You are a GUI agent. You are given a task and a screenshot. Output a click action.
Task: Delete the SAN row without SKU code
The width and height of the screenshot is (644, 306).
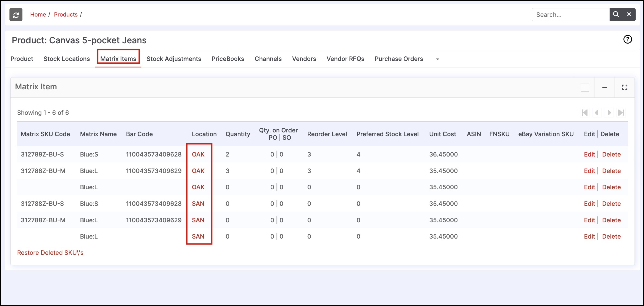coord(611,236)
